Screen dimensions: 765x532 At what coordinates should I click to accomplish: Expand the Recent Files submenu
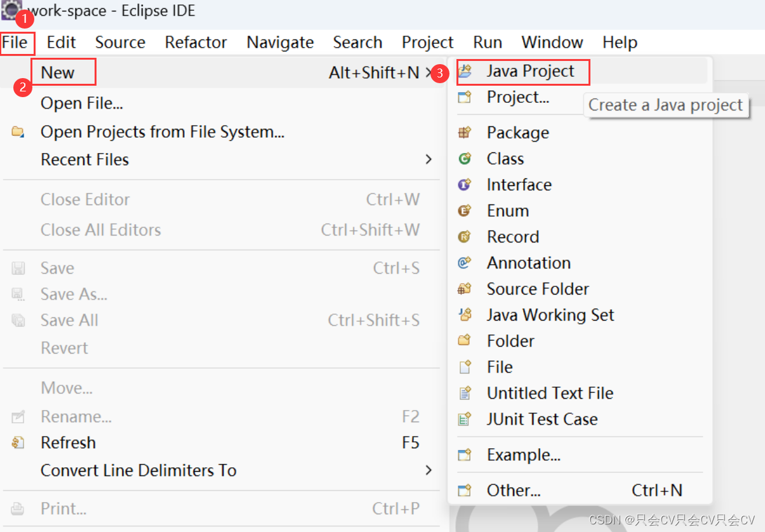click(x=84, y=159)
